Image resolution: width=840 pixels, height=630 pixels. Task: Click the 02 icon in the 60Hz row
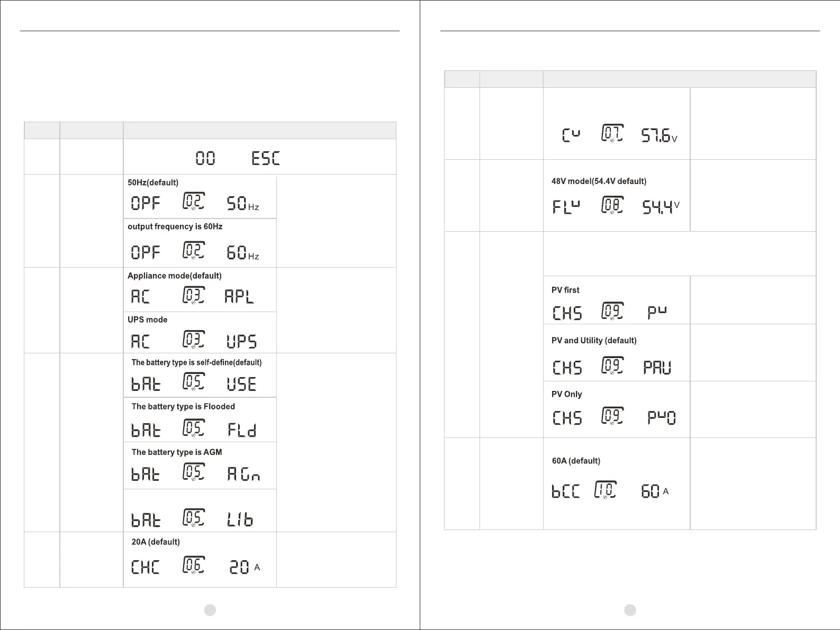tap(194, 251)
